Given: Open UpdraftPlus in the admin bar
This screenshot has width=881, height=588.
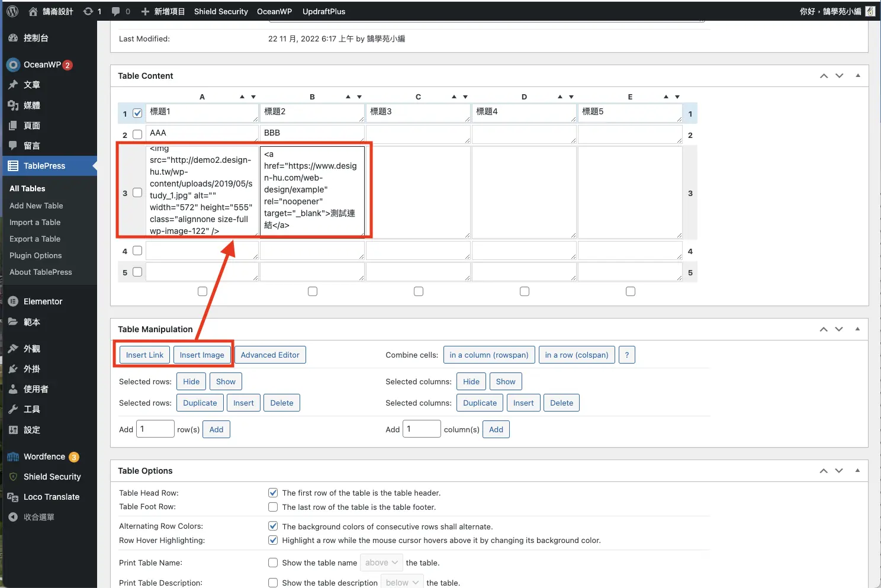Looking at the screenshot, I should tap(324, 11).
